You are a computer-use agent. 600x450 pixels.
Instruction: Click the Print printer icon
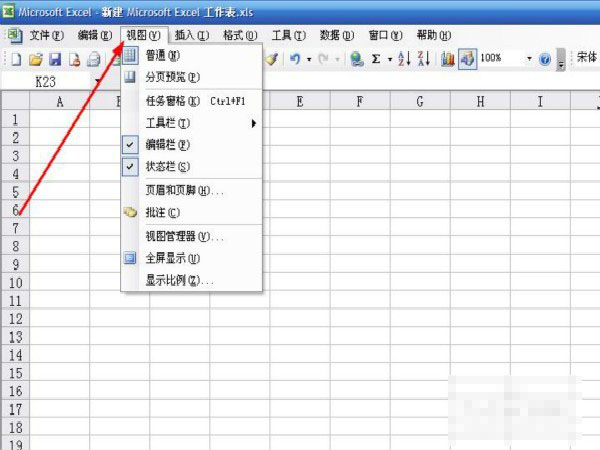click(x=94, y=59)
